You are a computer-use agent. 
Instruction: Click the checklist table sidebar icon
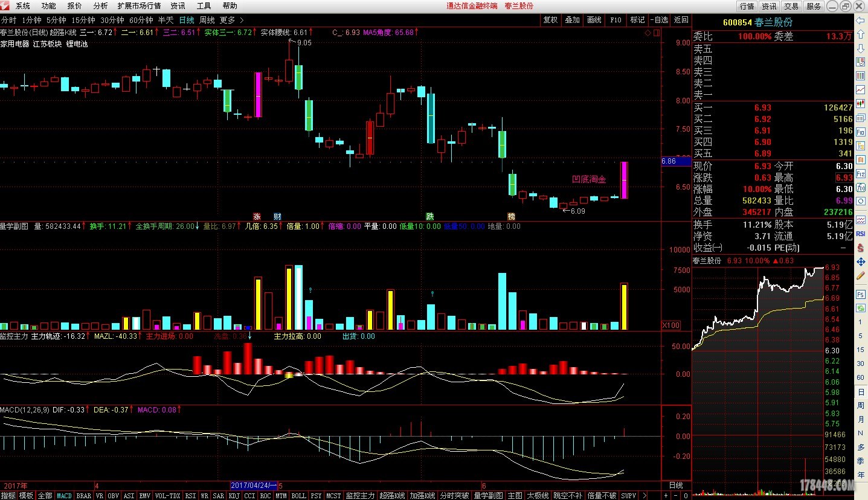(x=860, y=62)
